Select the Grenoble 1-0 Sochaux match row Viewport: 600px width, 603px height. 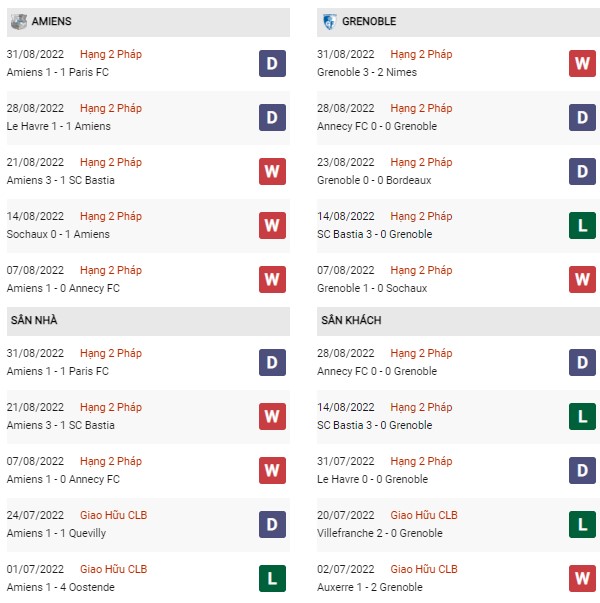458,280
